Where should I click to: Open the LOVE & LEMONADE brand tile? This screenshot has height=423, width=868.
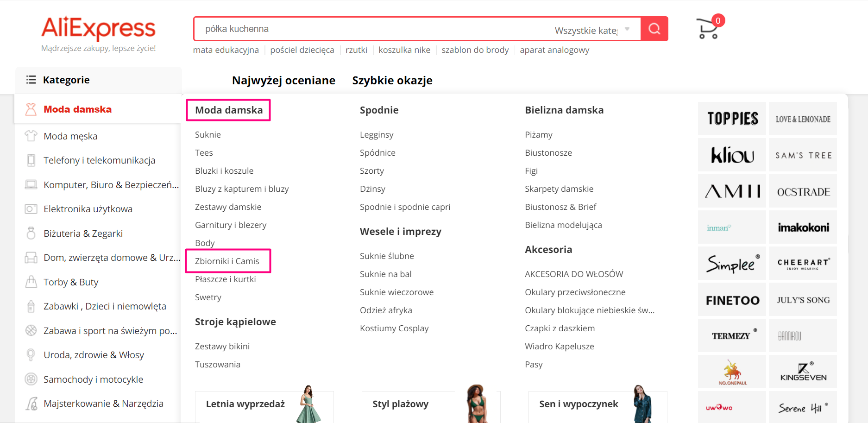point(803,119)
